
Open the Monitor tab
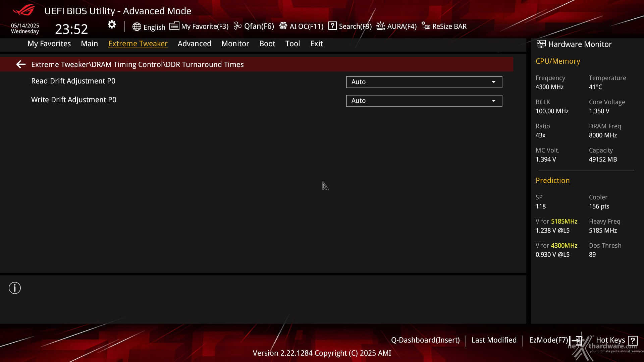point(235,44)
